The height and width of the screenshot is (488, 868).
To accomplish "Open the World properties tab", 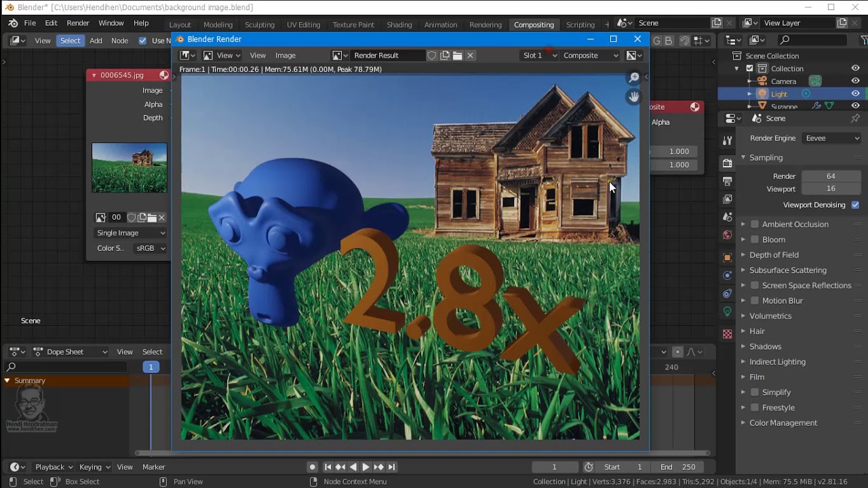I will [727, 235].
